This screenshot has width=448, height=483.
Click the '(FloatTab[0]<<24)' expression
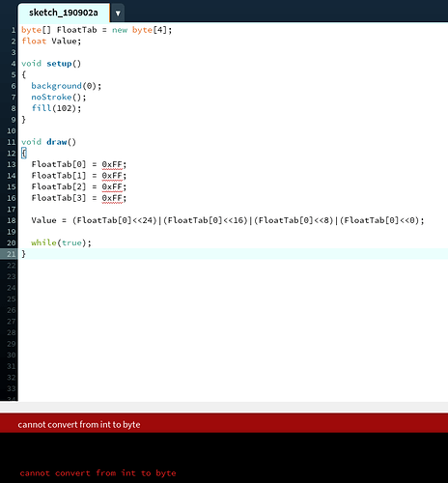tap(115, 220)
